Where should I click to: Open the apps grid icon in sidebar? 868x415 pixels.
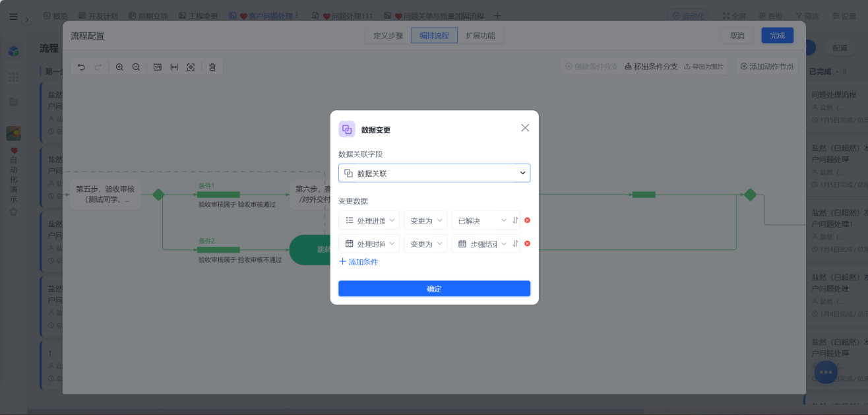[x=13, y=77]
